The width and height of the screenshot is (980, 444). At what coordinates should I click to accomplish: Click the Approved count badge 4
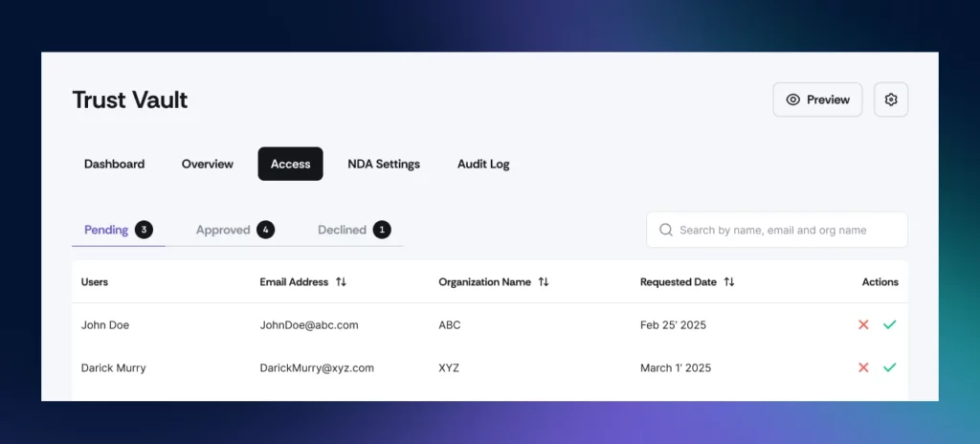tap(266, 230)
